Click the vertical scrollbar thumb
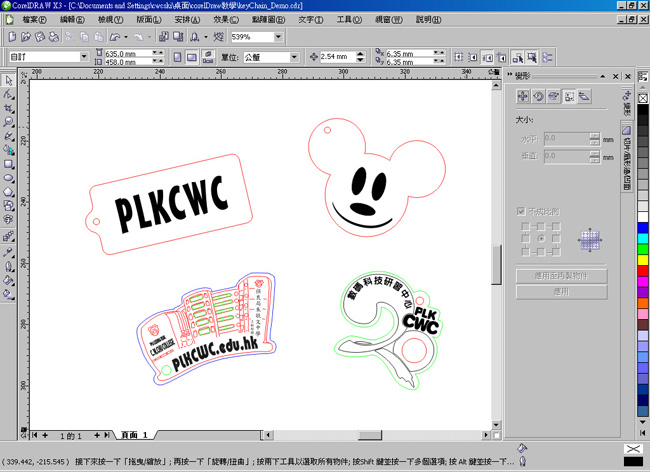650x472 pixels. pos(496,265)
